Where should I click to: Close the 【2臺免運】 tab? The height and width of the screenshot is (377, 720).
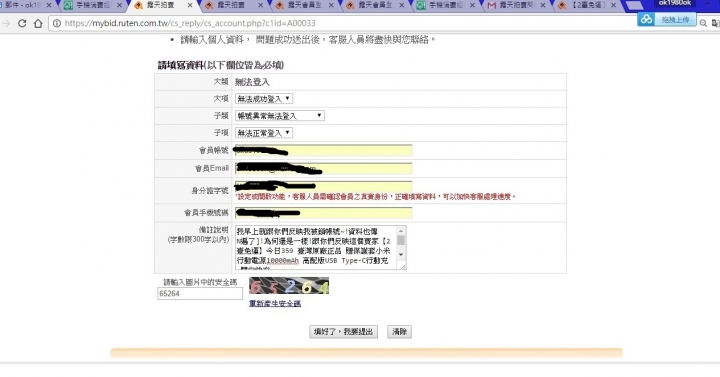(x=613, y=5)
